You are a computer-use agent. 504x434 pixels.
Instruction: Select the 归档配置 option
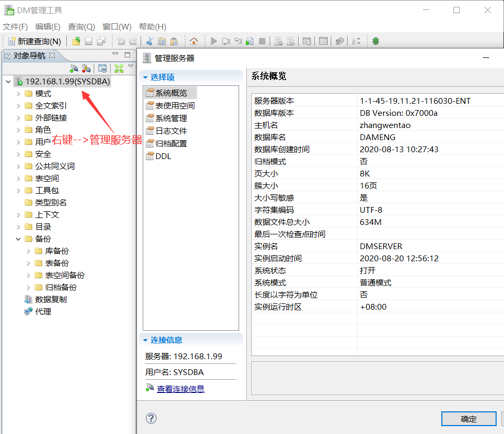(x=171, y=144)
